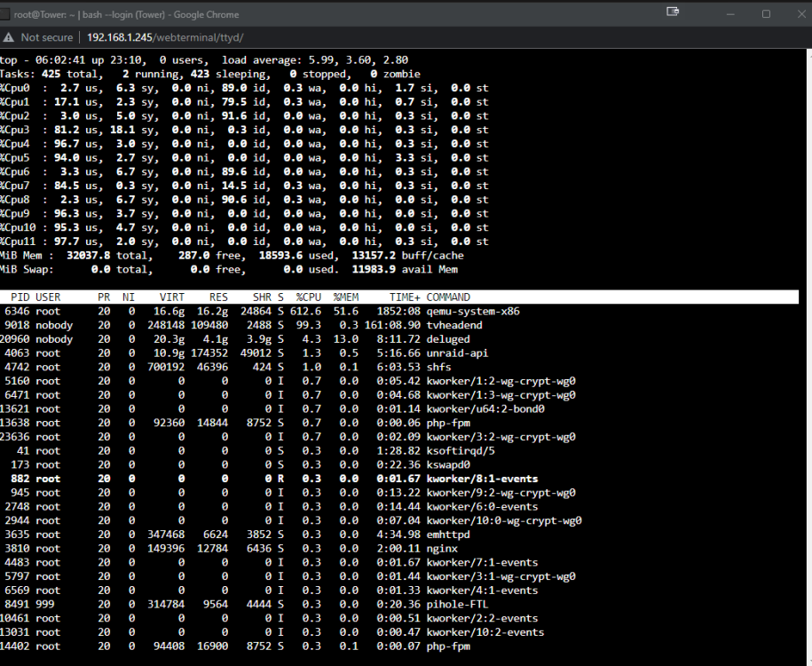
Task: Click the shfs process name
Action: tap(438, 367)
